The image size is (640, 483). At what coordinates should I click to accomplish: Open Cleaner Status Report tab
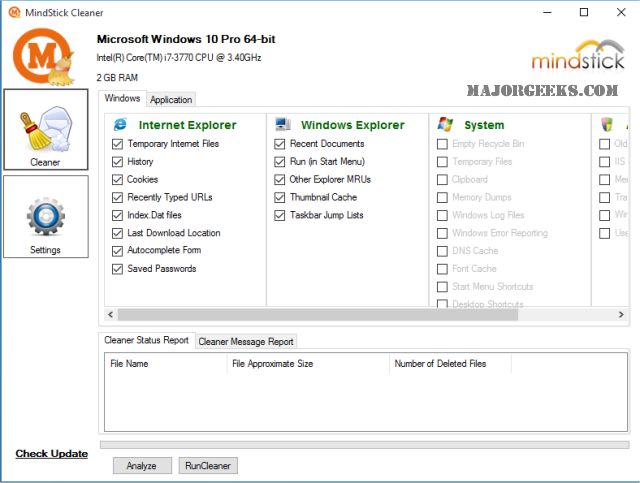click(x=147, y=341)
